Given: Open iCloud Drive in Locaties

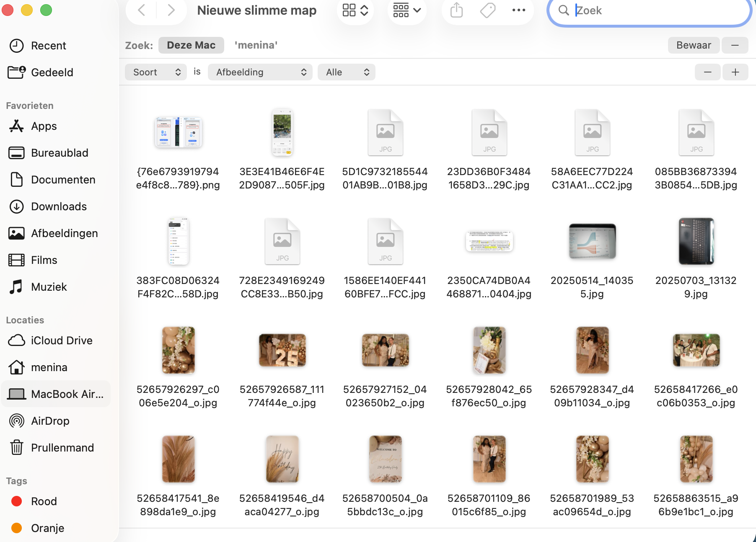Looking at the screenshot, I should click(x=62, y=340).
